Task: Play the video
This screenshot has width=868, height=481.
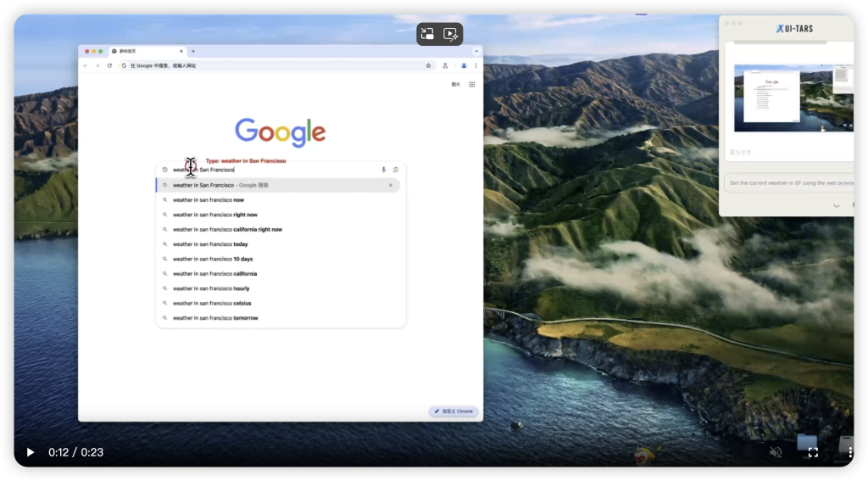Action: [31, 452]
